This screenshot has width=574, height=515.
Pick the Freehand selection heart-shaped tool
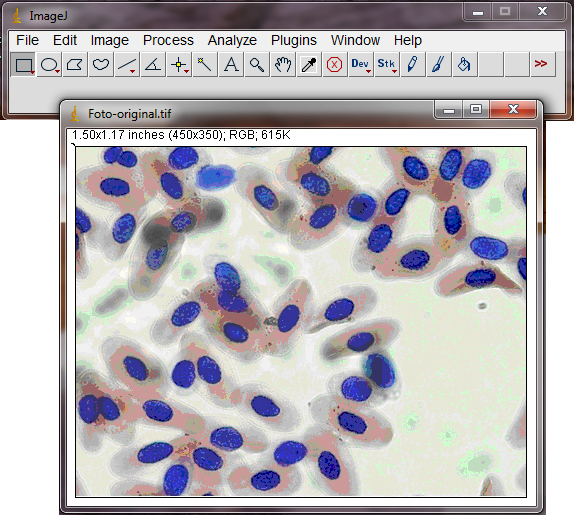click(101, 65)
